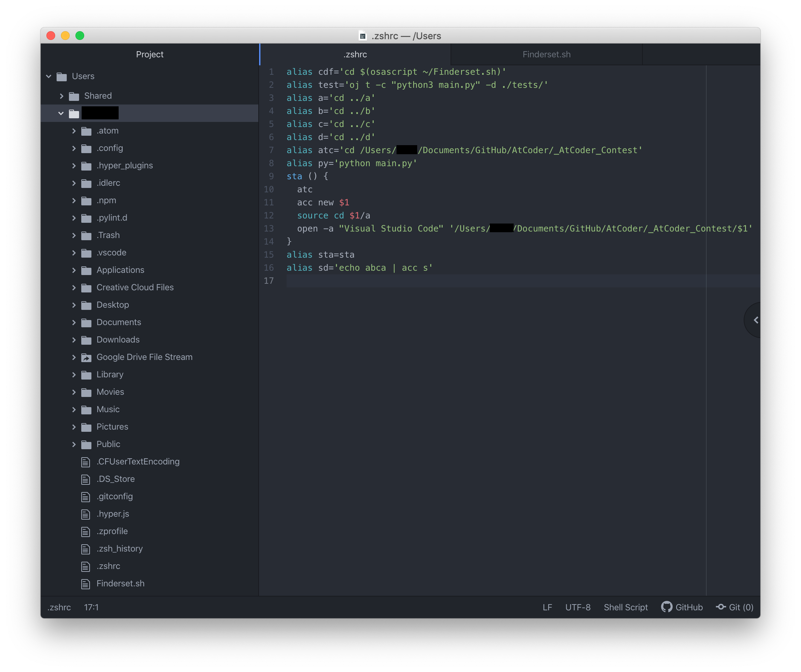
Task: Click the .Trash folder icon
Action: point(87,235)
